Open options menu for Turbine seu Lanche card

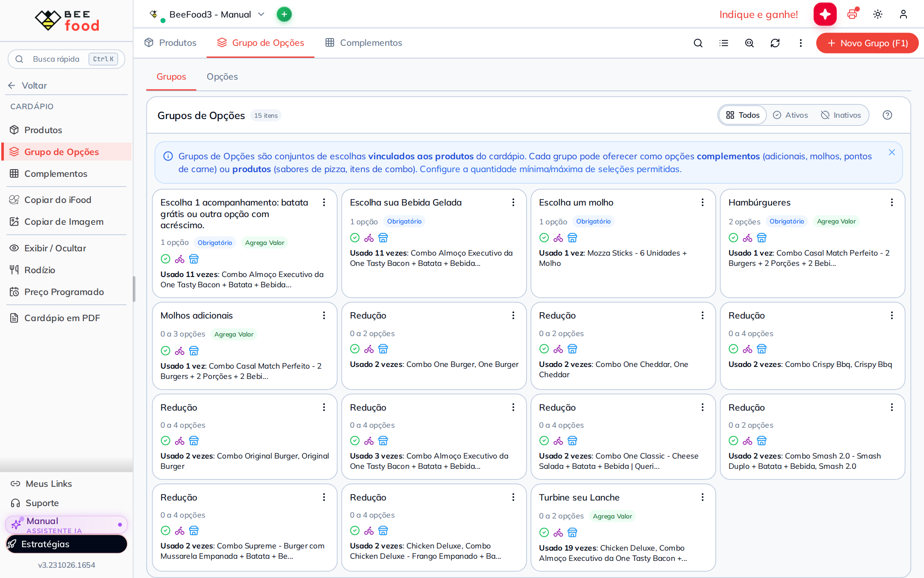click(x=702, y=498)
